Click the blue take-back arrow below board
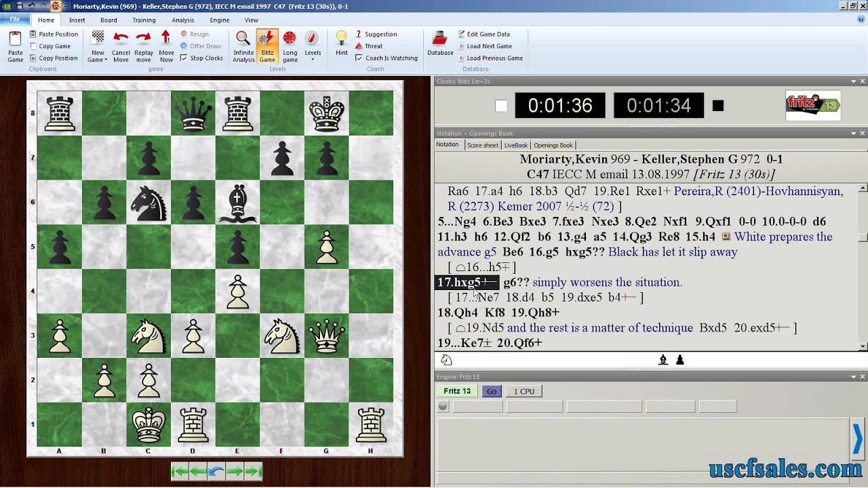 216,472
